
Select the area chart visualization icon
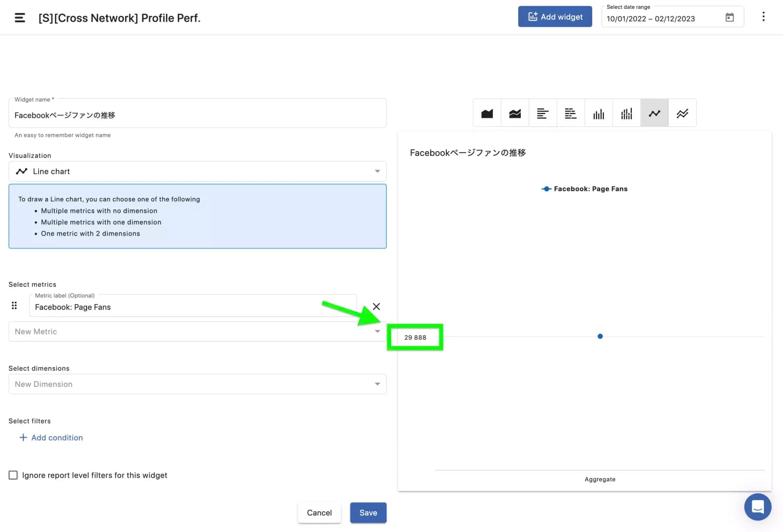487,113
